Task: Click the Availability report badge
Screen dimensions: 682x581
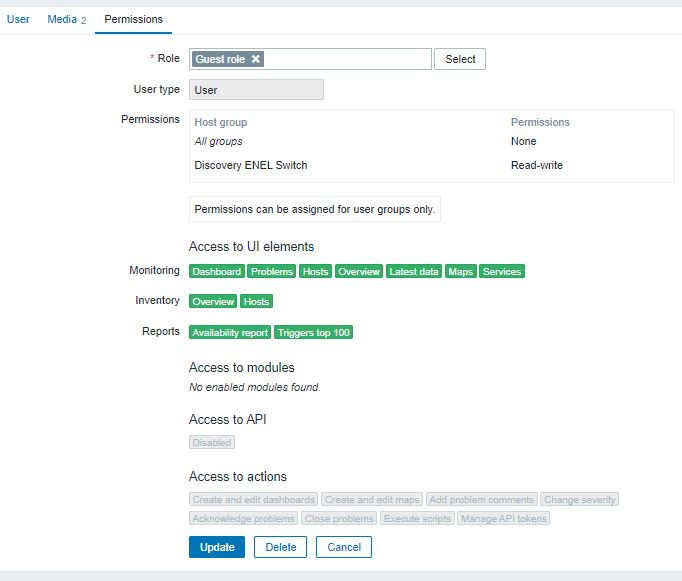Action: (x=230, y=332)
